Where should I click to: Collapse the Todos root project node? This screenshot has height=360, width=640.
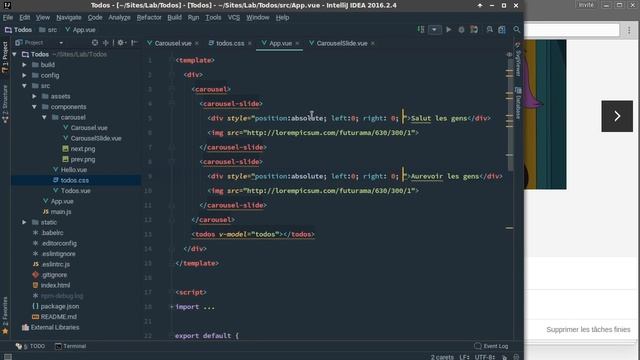(x=15, y=54)
